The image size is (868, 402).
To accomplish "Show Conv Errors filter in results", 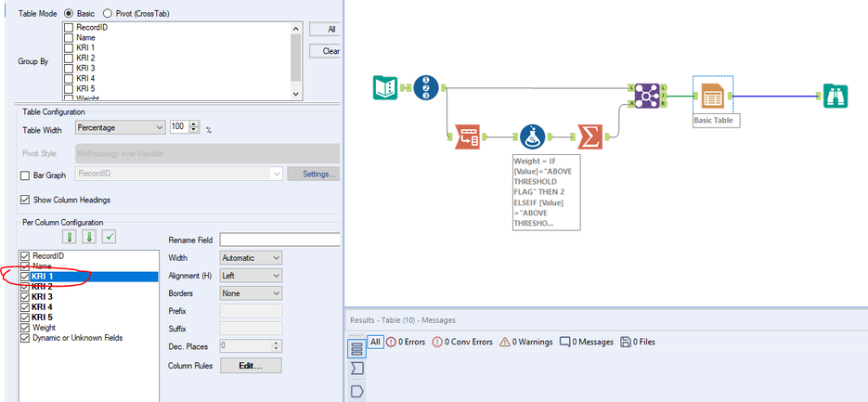I will click(x=462, y=343).
